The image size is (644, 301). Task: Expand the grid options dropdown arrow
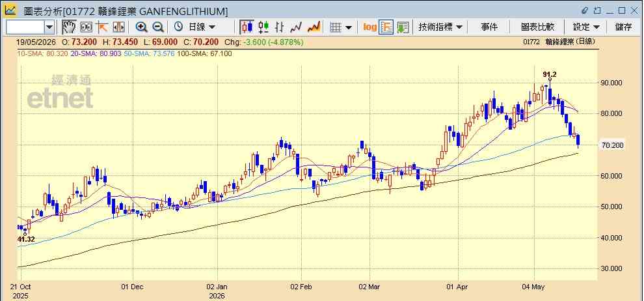349,27
